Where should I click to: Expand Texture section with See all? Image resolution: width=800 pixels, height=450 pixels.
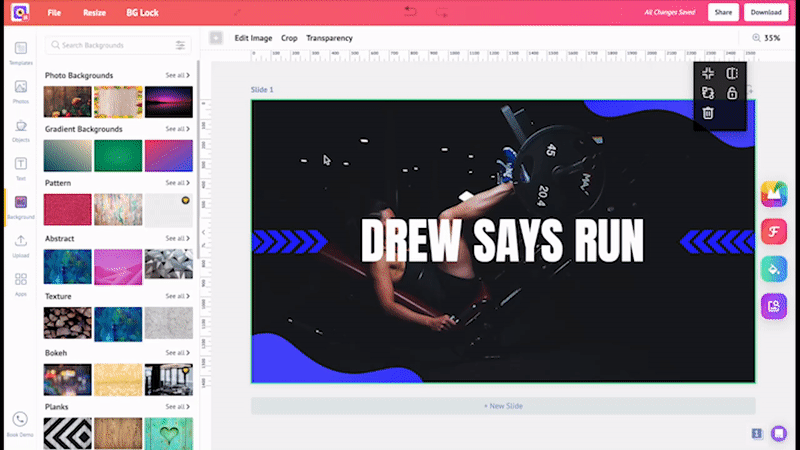point(178,296)
